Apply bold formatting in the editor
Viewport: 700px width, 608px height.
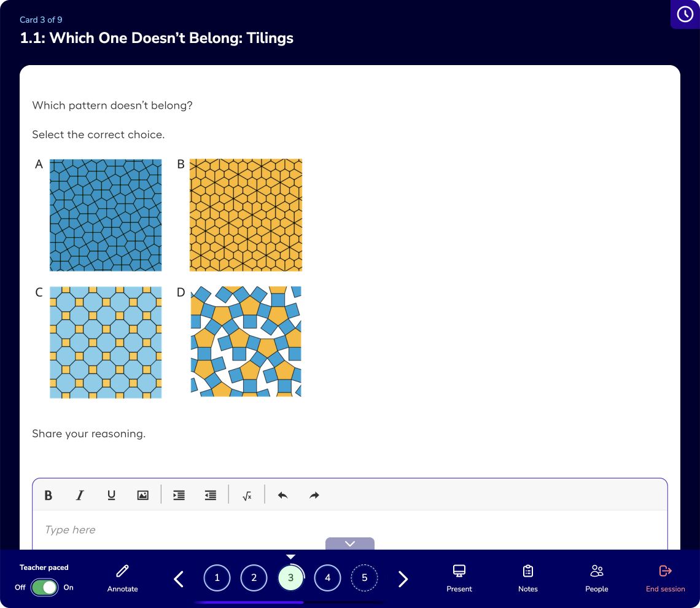pyautogui.click(x=49, y=495)
